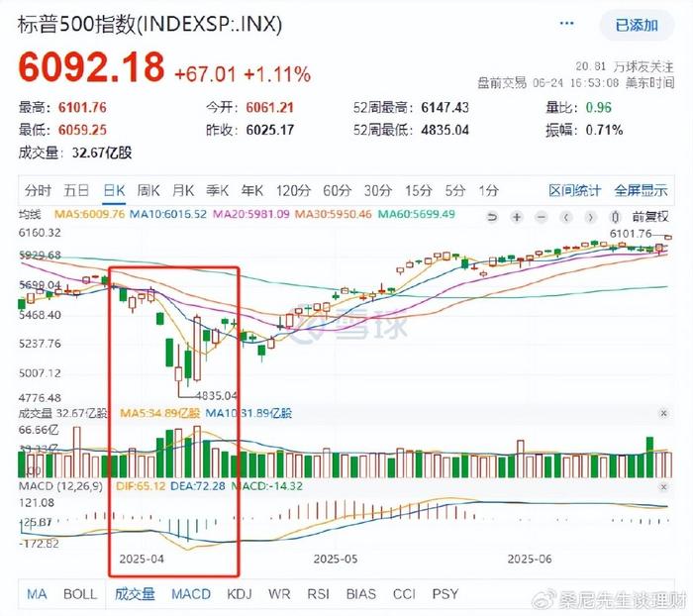
Task: Toggle the CCI indicator
Action: pyautogui.click(x=404, y=594)
